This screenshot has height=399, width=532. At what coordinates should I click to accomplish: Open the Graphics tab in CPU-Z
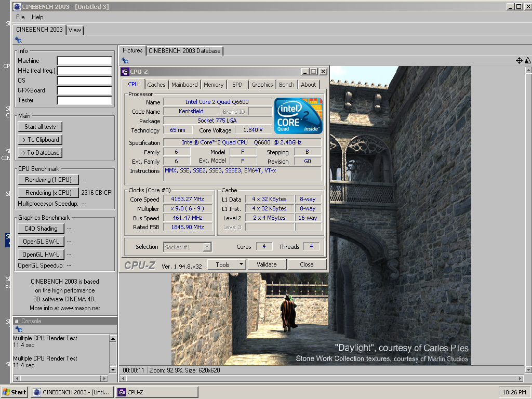click(x=262, y=85)
